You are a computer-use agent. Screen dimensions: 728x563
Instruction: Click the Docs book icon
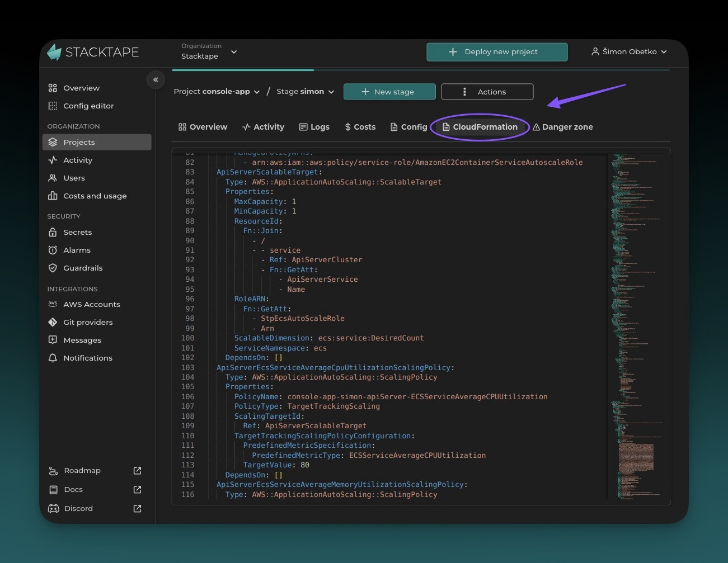(x=53, y=490)
